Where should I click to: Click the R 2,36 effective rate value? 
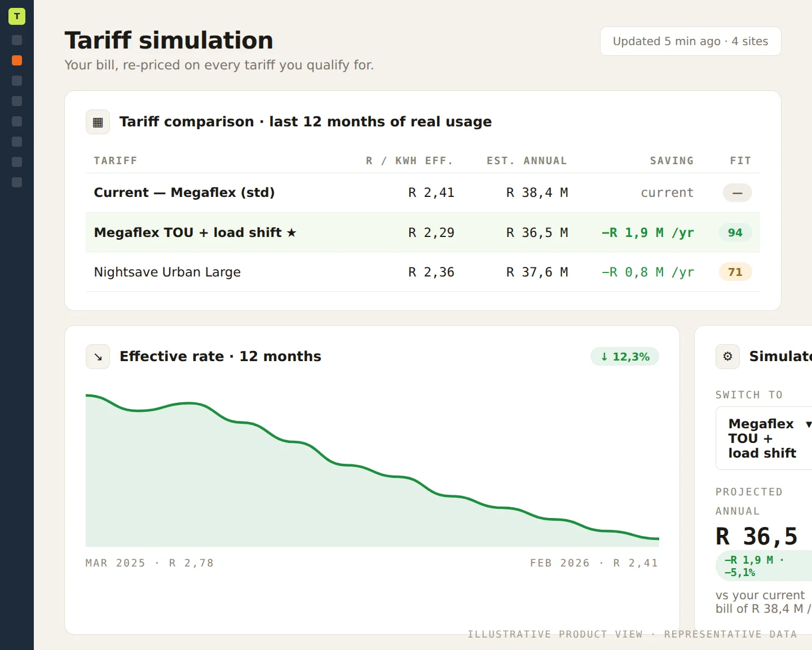click(x=431, y=272)
